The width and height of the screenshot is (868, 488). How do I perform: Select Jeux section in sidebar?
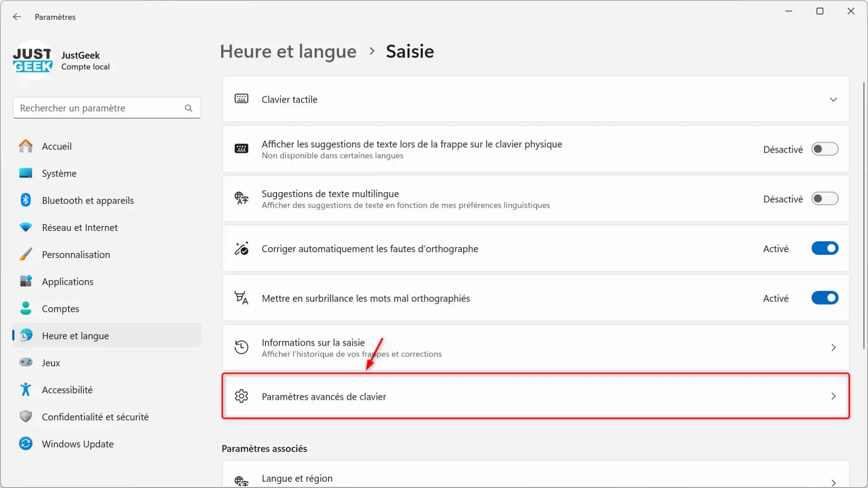point(51,362)
